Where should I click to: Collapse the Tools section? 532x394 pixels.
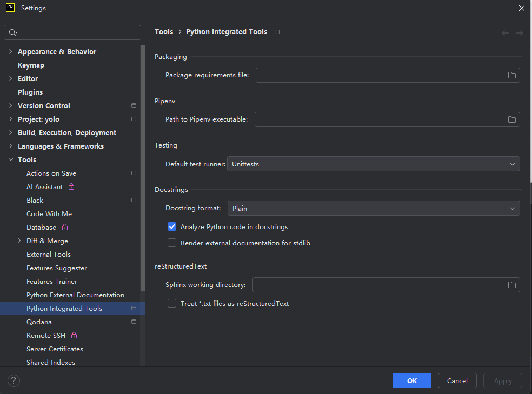(10, 159)
